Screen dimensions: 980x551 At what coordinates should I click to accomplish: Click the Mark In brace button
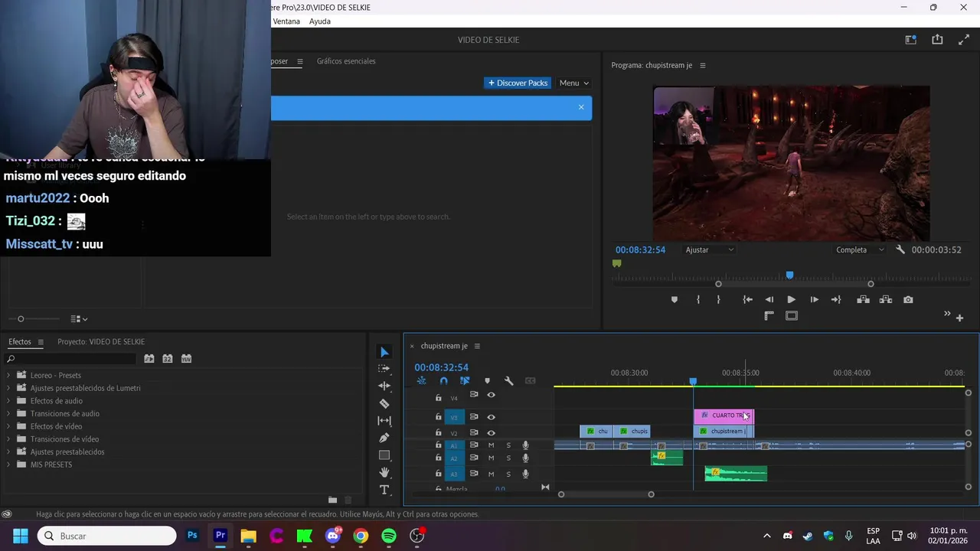click(698, 300)
